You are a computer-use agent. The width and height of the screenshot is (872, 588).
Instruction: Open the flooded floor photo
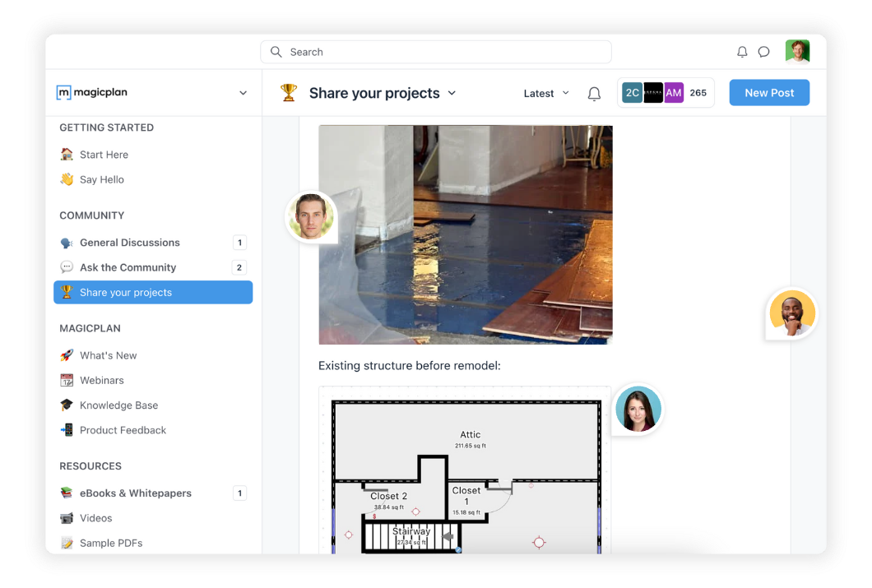tap(466, 234)
